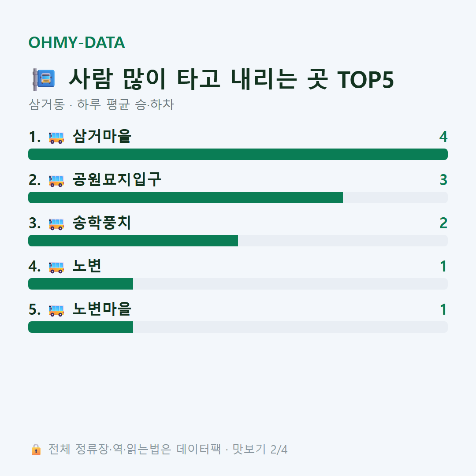This screenshot has width=476, height=476.
Task: Click the bus icon next to 공원묘지입구
Action: (56, 181)
